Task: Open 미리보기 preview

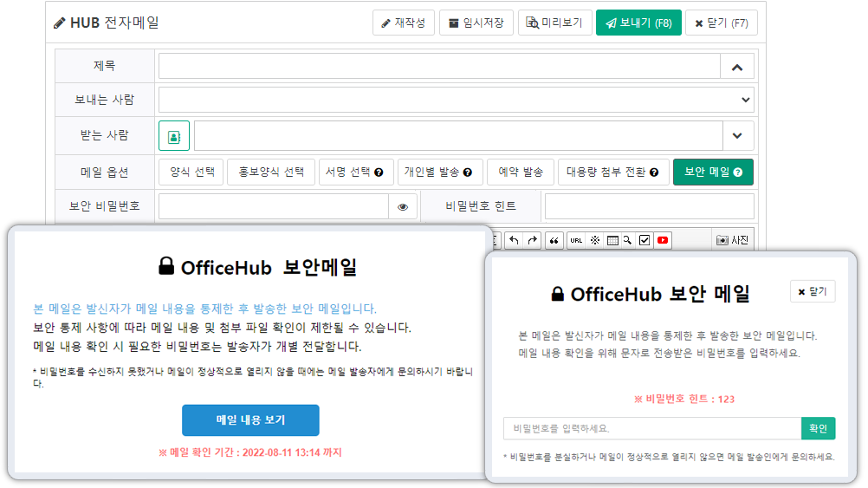Action: coord(554,23)
